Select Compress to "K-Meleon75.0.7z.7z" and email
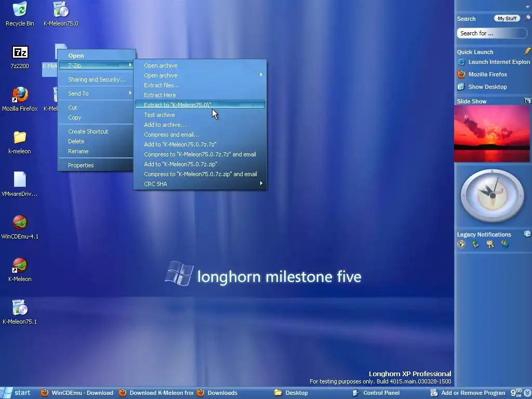Screen dimensions: 532x399 point(200,154)
